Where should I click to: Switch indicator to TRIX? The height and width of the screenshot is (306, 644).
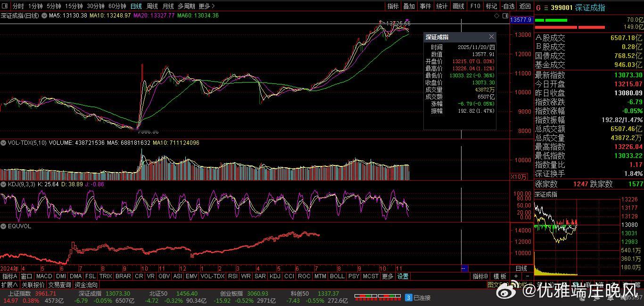[x=106, y=276]
